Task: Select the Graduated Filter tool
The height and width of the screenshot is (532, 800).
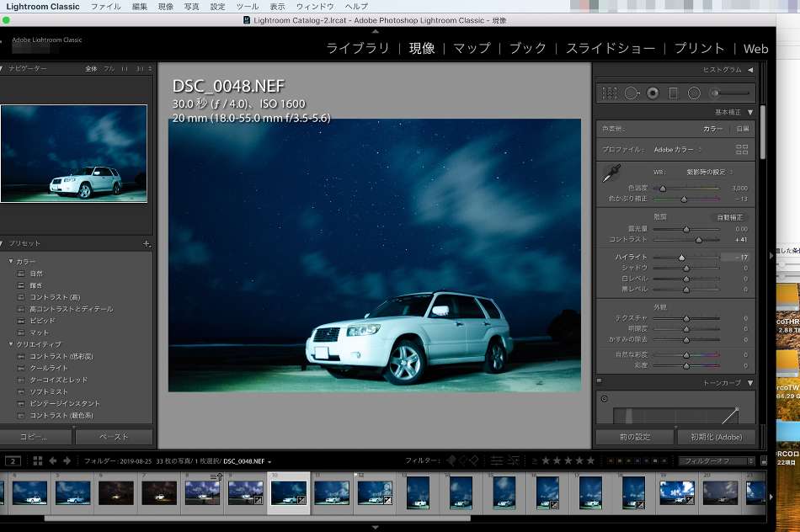Action: [674, 93]
